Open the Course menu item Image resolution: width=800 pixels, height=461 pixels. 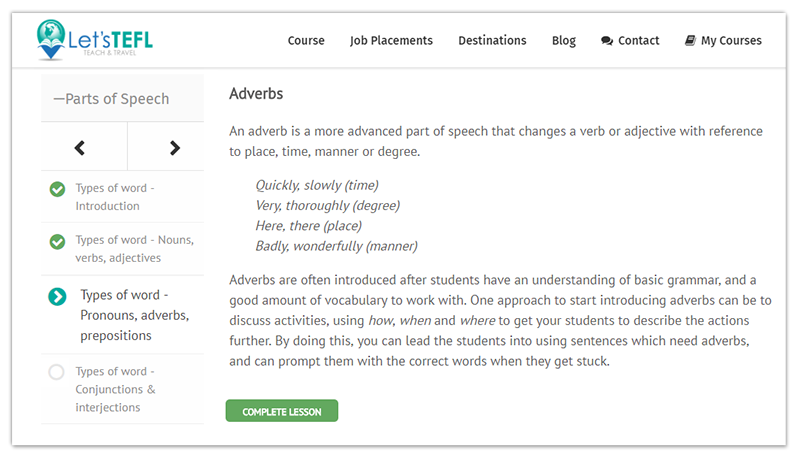306,40
